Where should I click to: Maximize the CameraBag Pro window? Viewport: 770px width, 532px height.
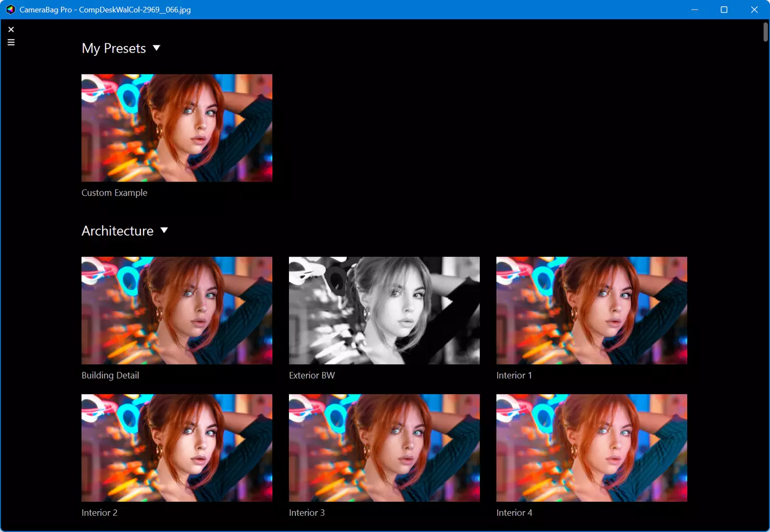coord(724,9)
